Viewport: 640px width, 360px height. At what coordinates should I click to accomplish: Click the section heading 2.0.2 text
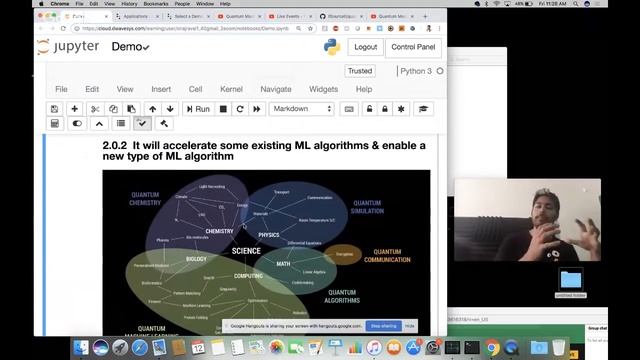pos(264,151)
